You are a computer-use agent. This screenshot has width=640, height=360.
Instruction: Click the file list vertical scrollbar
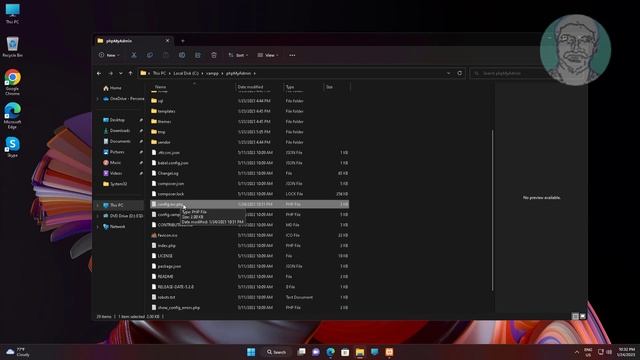[x=493, y=210]
